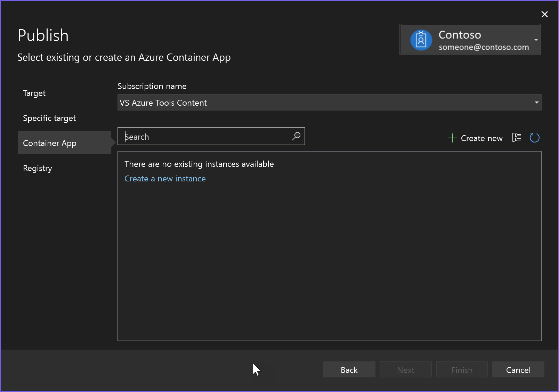The width and height of the screenshot is (559, 392).
Task: Toggle the subscription selection dropdown open
Action: [x=536, y=102]
